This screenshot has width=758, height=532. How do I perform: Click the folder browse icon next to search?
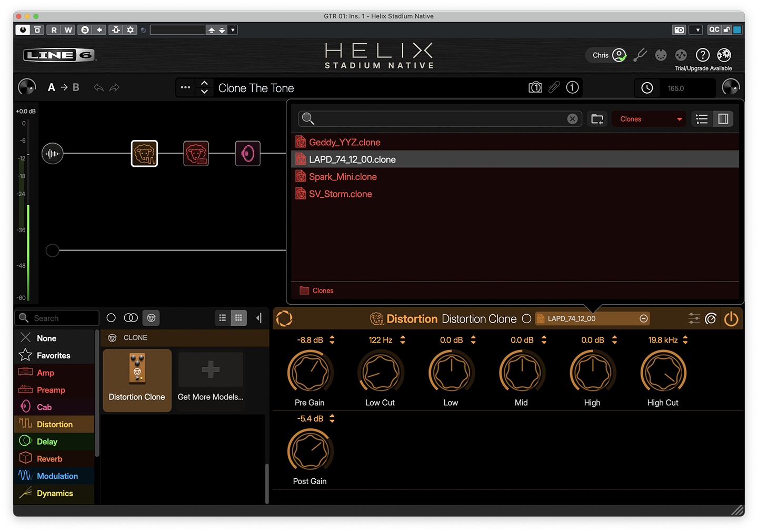click(x=597, y=119)
